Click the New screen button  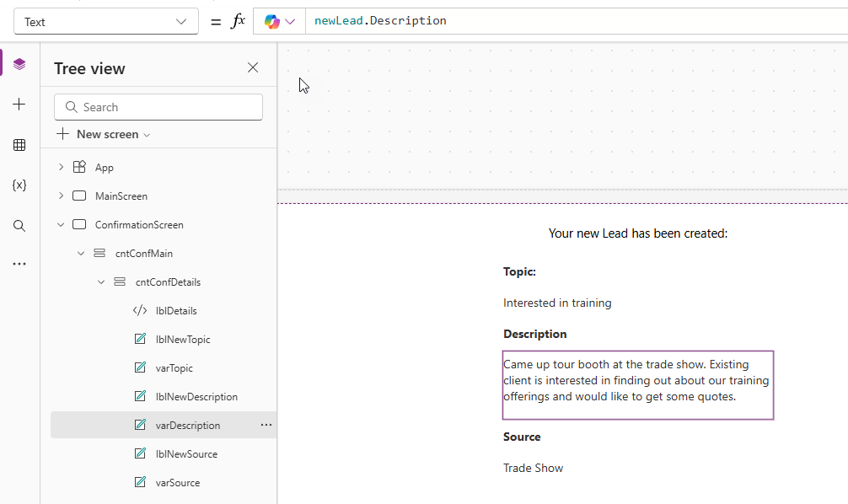pyautogui.click(x=104, y=134)
